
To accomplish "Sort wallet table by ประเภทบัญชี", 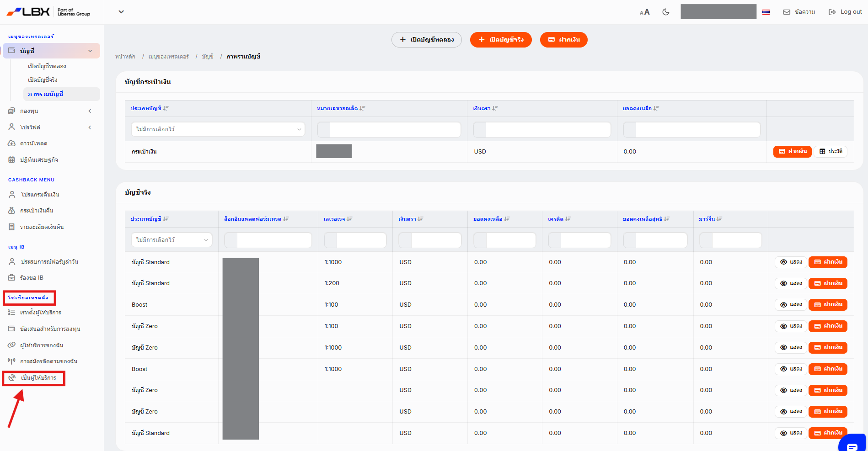I will pyautogui.click(x=150, y=108).
